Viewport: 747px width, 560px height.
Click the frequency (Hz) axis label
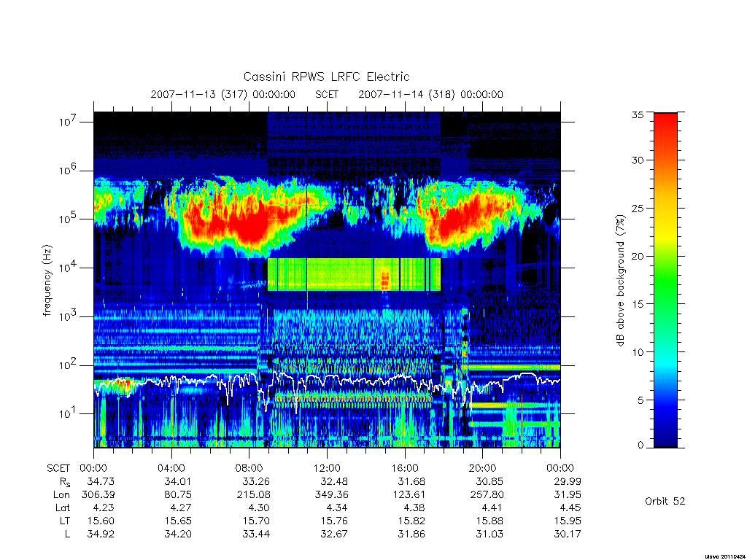(x=47, y=281)
